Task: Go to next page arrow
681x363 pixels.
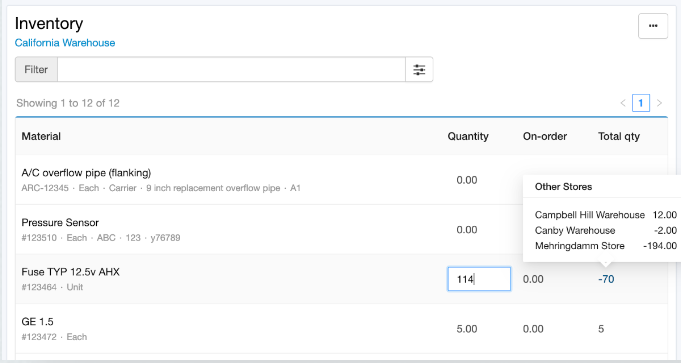Action: tap(659, 103)
